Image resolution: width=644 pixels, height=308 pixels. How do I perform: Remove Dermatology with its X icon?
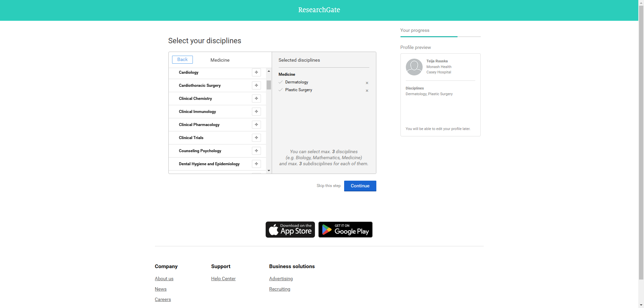tap(367, 83)
